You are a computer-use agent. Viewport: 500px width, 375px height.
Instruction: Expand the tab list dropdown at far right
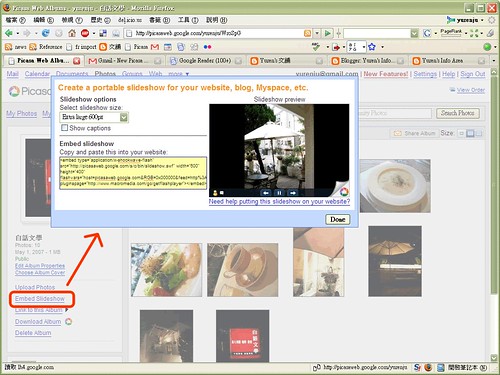[494, 61]
